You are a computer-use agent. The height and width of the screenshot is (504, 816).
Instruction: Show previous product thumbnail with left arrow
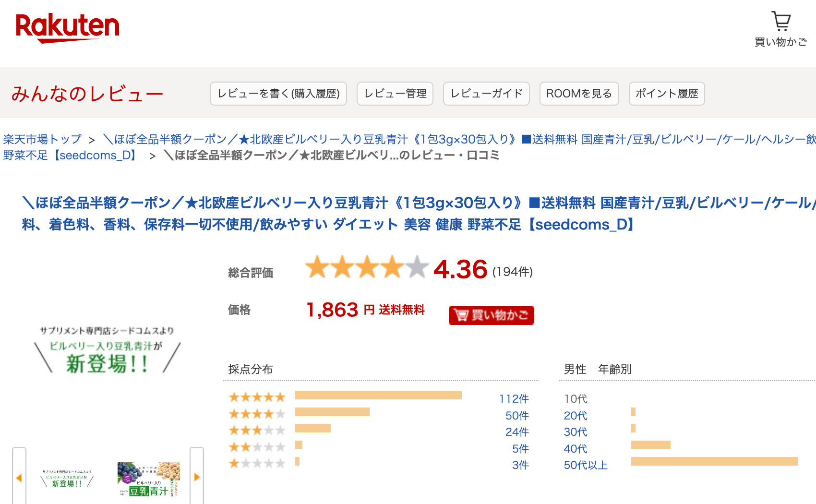(x=19, y=476)
